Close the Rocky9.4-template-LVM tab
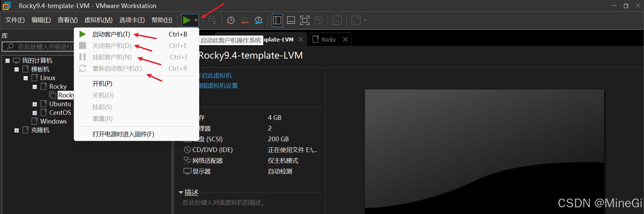The image size is (644, 214). 301,40
